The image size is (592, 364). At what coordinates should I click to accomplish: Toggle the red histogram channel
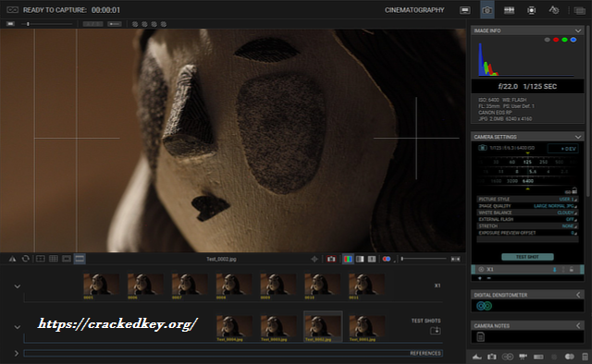pyautogui.click(x=556, y=40)
